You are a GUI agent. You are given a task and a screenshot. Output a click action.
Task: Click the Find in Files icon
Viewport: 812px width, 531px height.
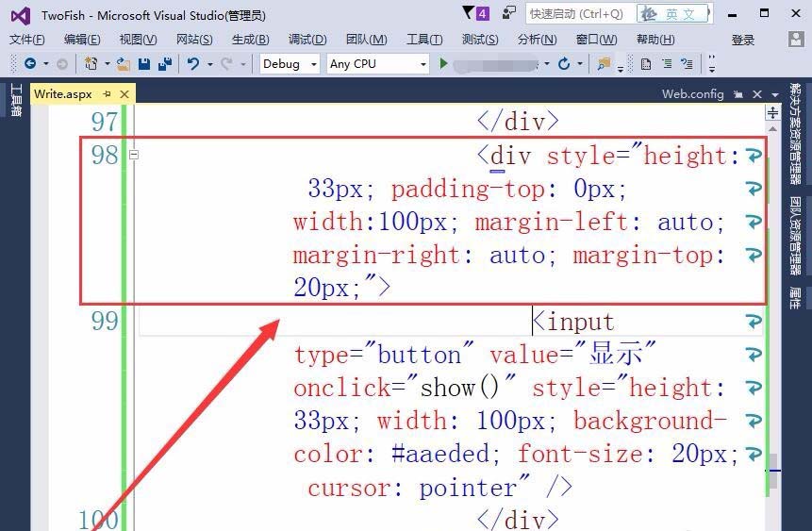pos(604,64)
